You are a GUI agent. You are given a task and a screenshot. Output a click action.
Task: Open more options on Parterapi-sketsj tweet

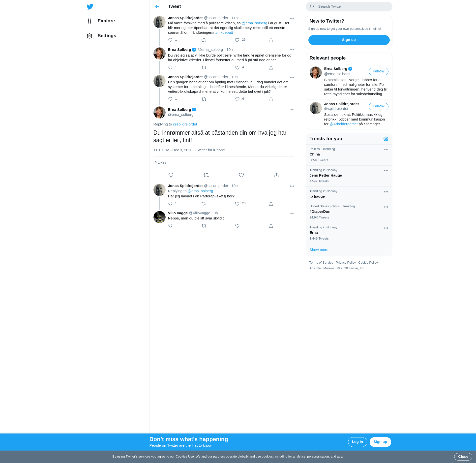(292, 186)
